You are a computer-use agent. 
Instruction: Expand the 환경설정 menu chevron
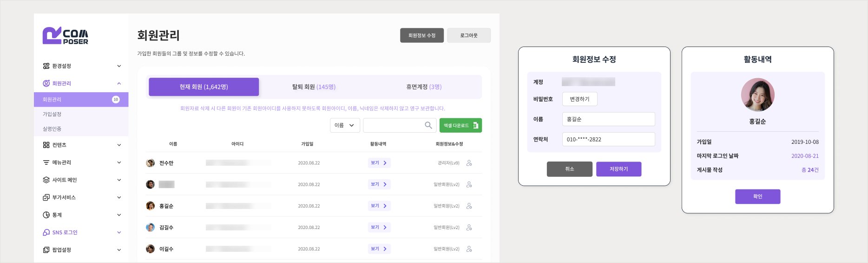pyautogui.click(x=119, y=66)
